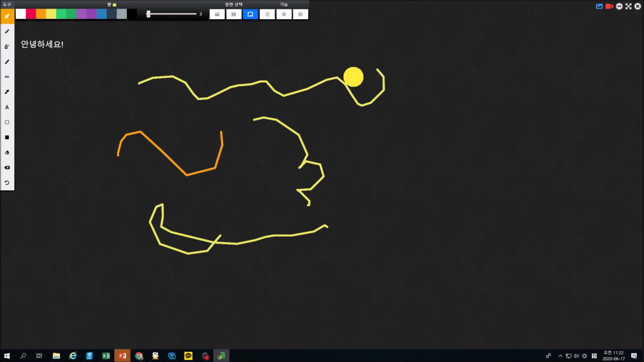The width and height of the screenshot is (644, 362).
Task: Click the undo arrow icon
Action: click(7, 183)
